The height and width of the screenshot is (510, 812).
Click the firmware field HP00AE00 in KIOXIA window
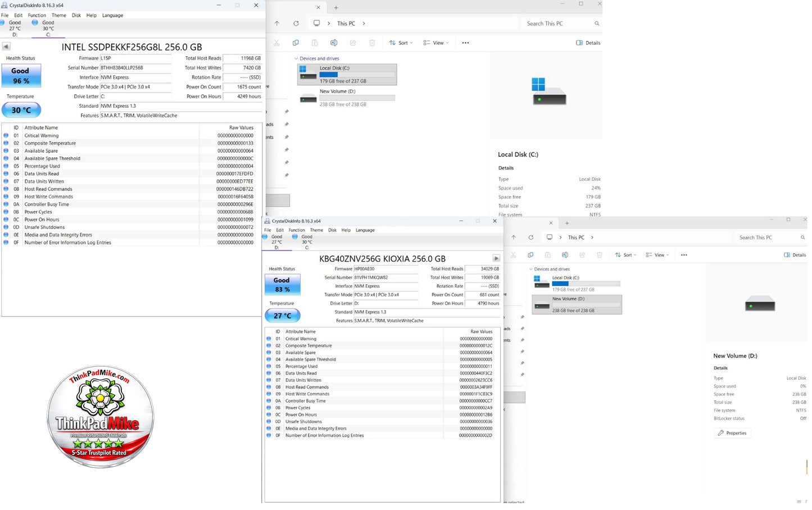tap(385, 269)
